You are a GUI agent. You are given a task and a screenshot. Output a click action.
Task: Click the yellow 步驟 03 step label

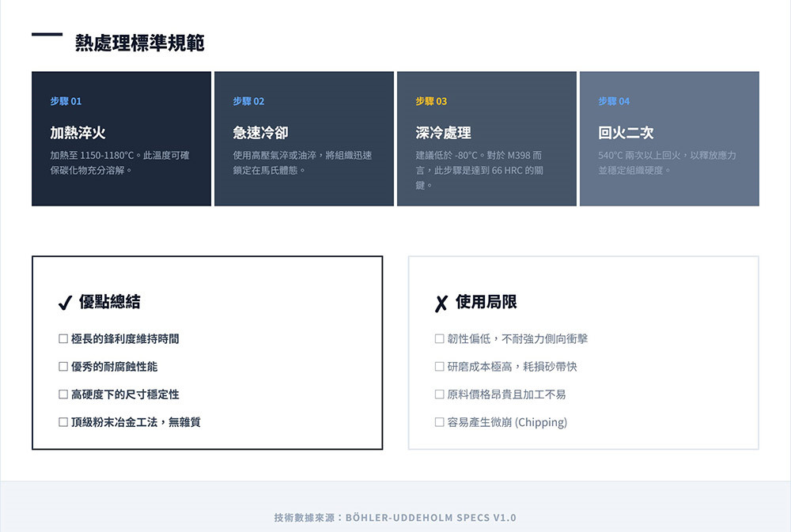pos(431,101)
